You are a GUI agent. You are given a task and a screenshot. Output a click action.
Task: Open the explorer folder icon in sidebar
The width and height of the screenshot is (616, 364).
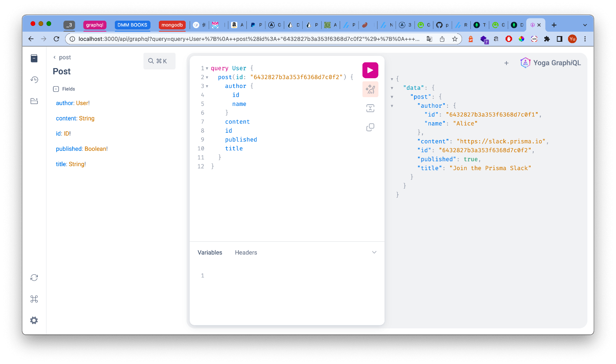[x=34, y=101]
